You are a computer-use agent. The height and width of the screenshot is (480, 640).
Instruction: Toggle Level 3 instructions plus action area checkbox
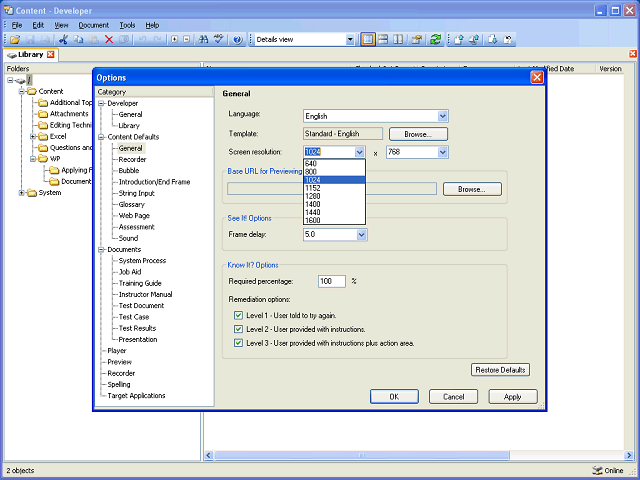(x=238, y=343)
